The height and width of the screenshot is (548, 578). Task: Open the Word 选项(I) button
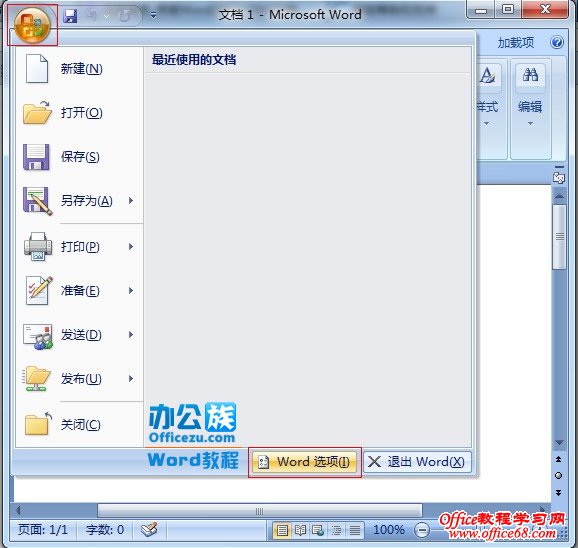click(x=304, y=462)
